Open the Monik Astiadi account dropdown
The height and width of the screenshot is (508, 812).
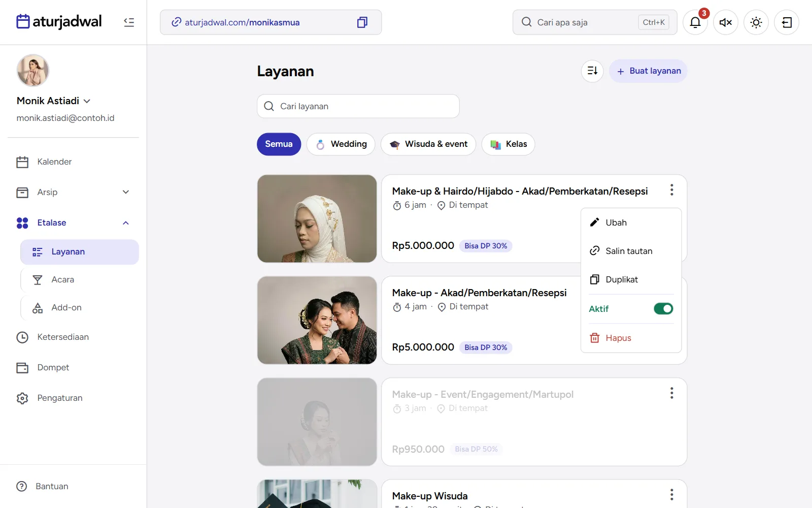coord(54,101)
